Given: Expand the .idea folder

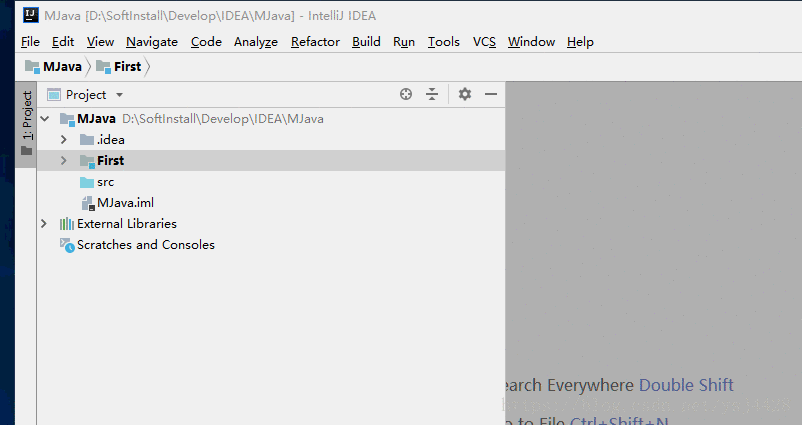Looking at the screenshot, I should click(x=63, y=140).
